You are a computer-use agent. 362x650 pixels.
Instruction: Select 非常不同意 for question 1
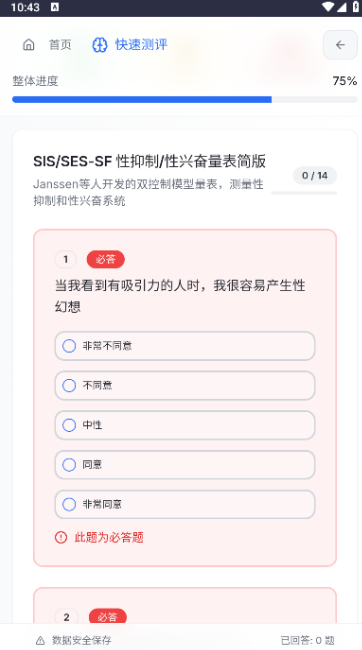coord(185,346)
